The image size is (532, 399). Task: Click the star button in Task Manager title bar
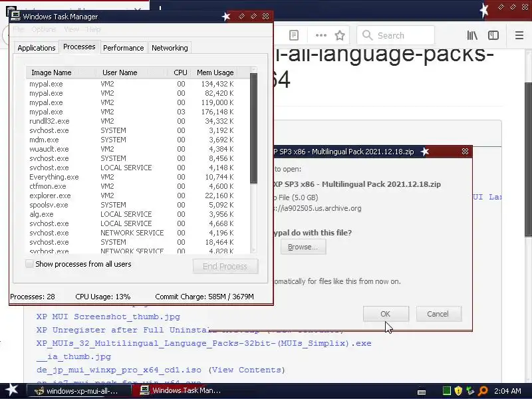point(226,16)
